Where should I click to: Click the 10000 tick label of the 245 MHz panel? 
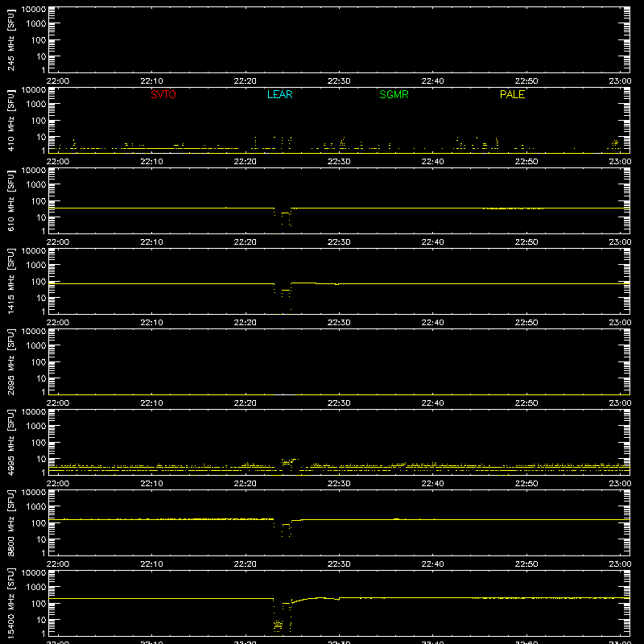(34, 10)
